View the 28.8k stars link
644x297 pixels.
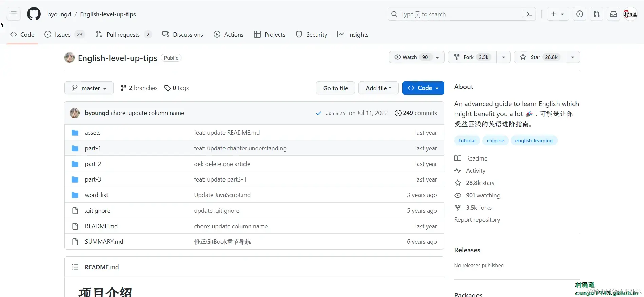coord(474,183)
